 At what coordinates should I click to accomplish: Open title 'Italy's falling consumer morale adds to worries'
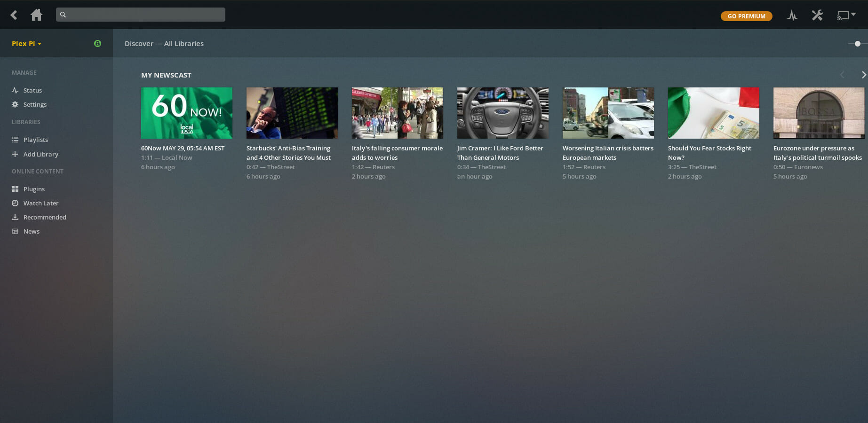click(x=398, y=153)
